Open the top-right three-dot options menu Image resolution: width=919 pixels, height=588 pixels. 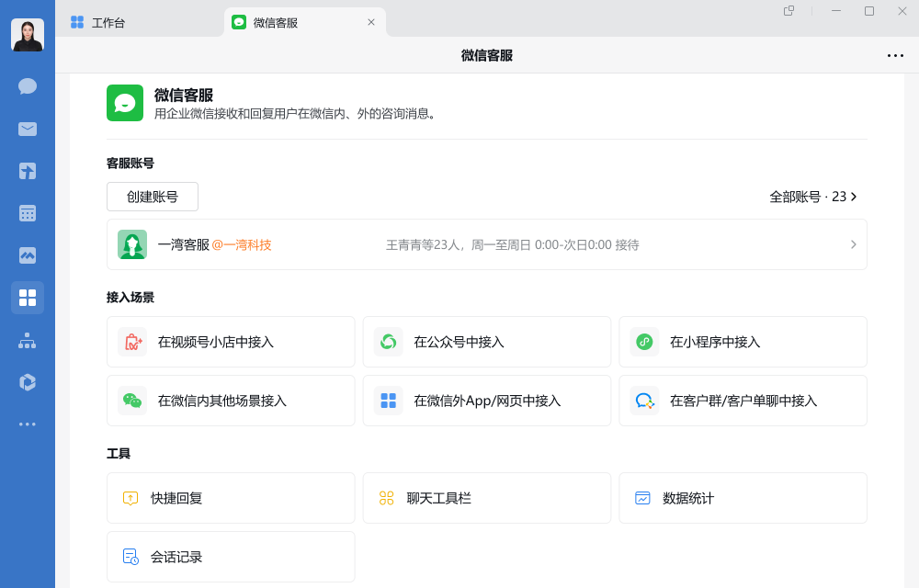click(x=895, y=55)
